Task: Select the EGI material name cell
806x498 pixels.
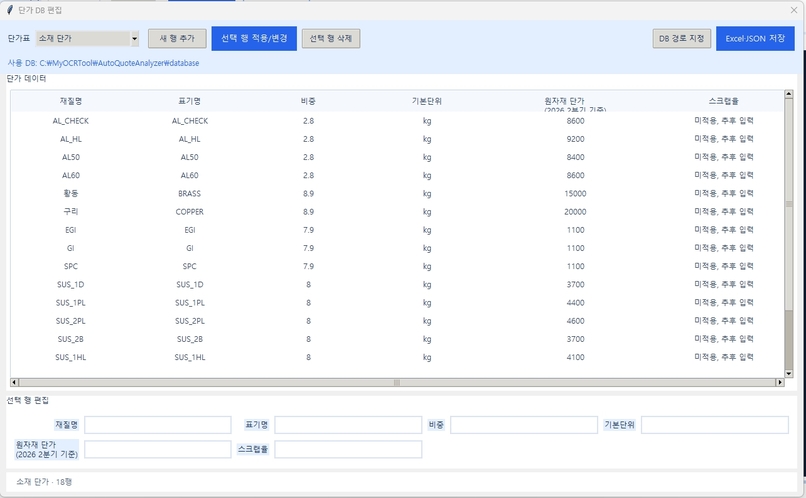Action: pyautogui.click(x=71, y=230)
